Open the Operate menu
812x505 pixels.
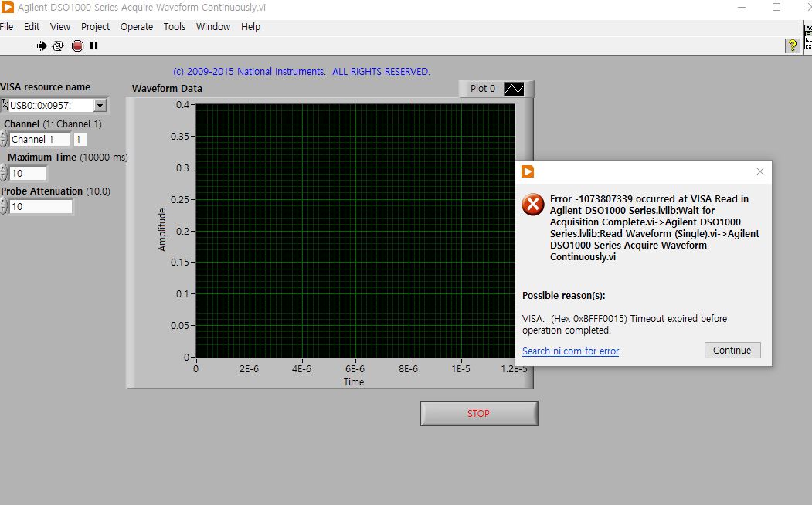137,27
